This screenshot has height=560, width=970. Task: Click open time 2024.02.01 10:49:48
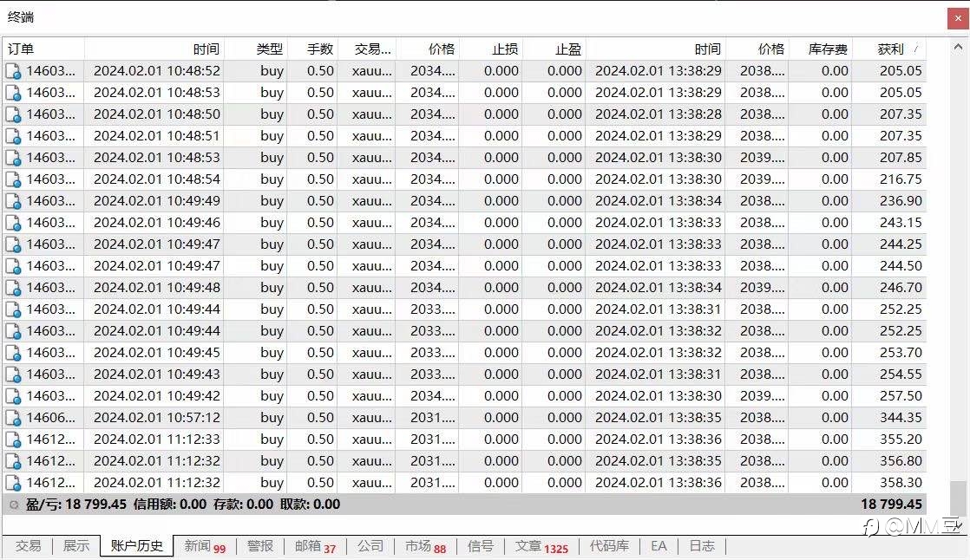click(x=156, y=288)
